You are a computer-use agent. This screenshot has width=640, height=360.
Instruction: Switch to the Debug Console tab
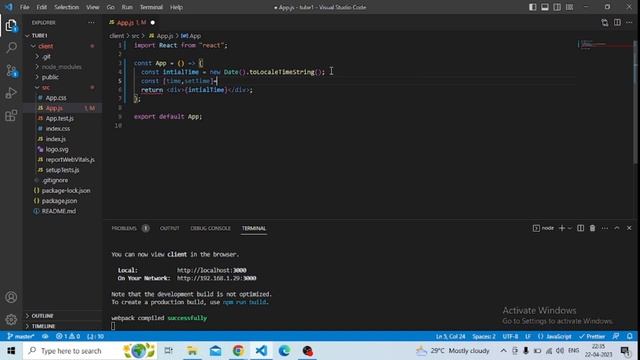(x=210, y=229)
